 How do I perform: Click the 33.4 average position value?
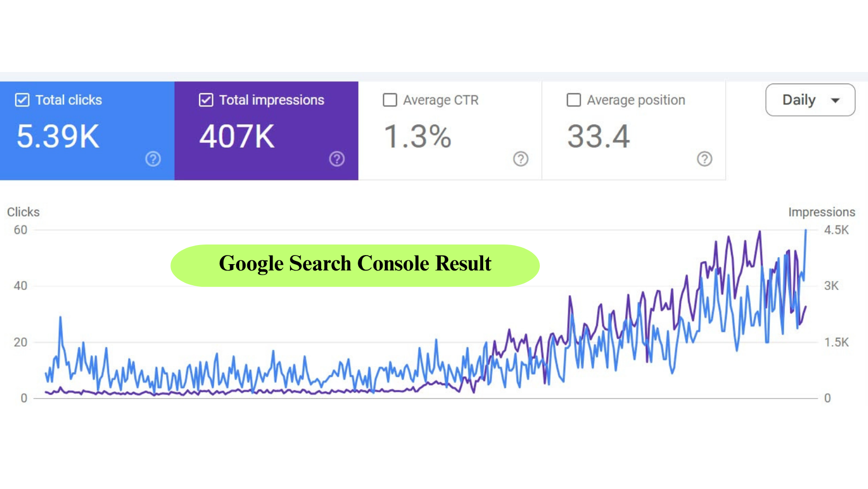point(599,137)
